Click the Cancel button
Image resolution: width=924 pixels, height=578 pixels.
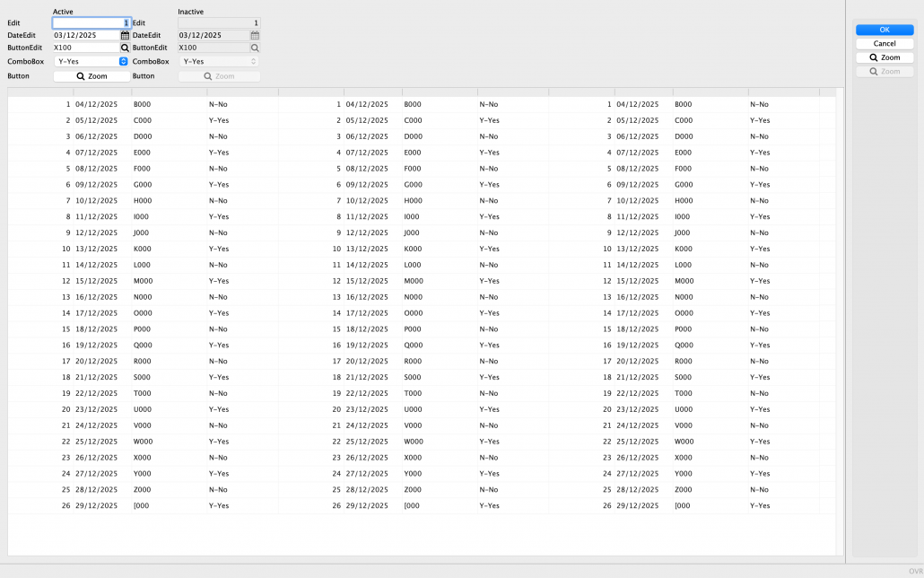point(884,43)
